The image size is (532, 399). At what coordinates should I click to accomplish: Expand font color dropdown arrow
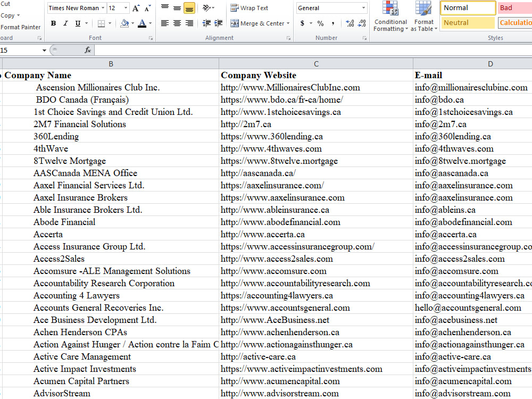tap(151, 23)
